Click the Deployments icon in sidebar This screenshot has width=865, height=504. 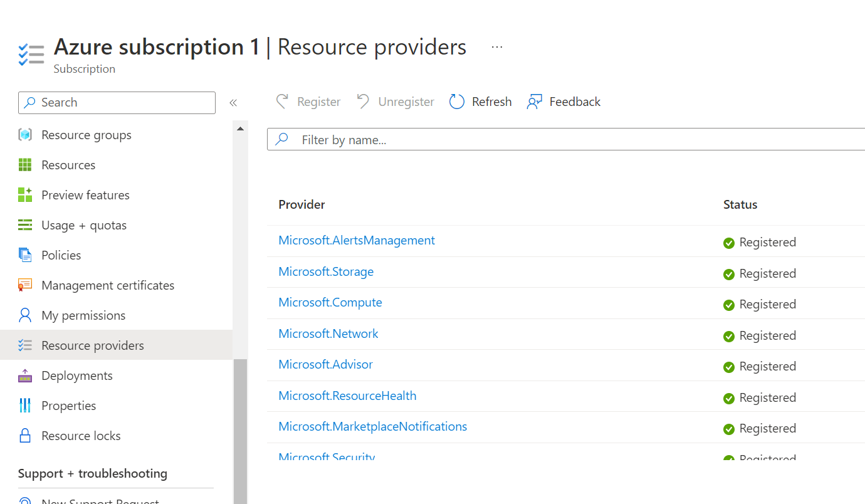pyautogui.click(x=25, y=375)
